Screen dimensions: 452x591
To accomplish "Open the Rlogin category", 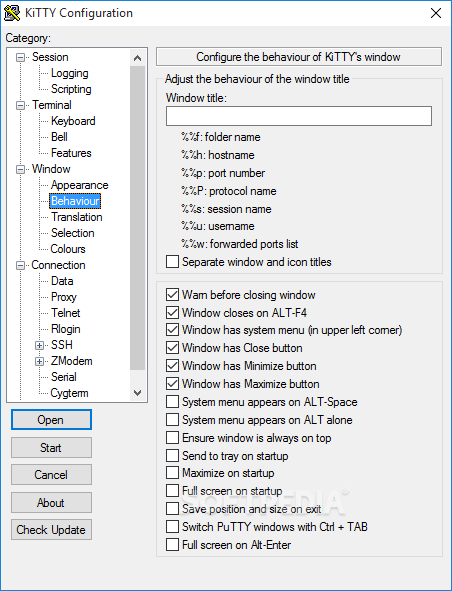I will coord(66,329).
